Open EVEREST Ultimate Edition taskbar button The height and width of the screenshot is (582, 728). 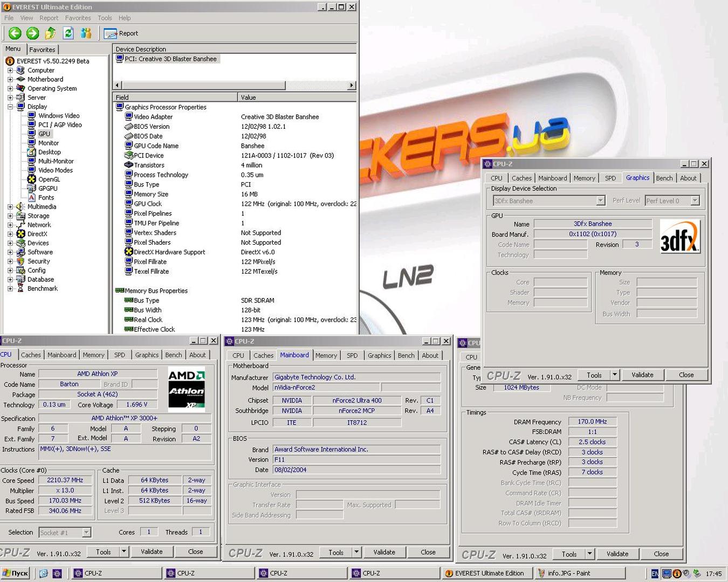pyautogui.click(x=486, y=573)
